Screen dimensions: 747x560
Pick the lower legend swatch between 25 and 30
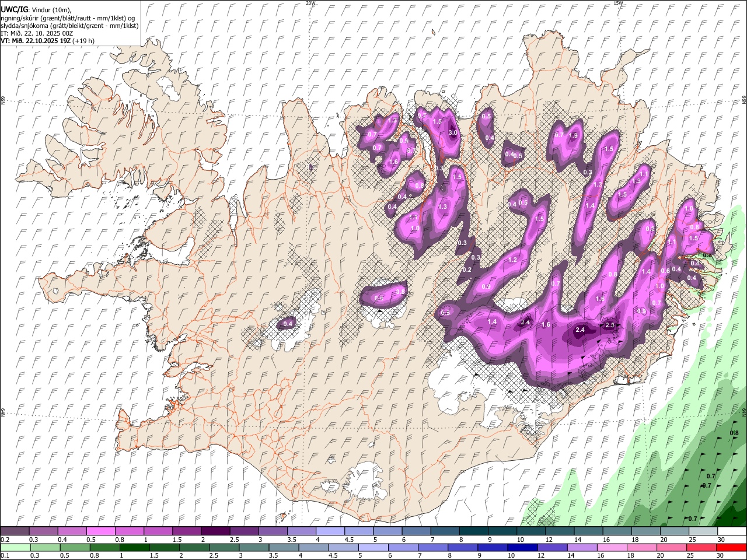pos(702,548)
